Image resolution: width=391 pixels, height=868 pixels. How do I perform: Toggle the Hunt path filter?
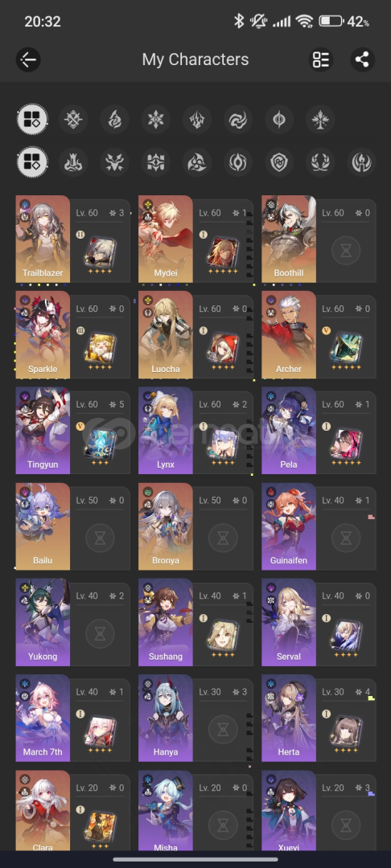pyautogui.click(x=114, y=162)
